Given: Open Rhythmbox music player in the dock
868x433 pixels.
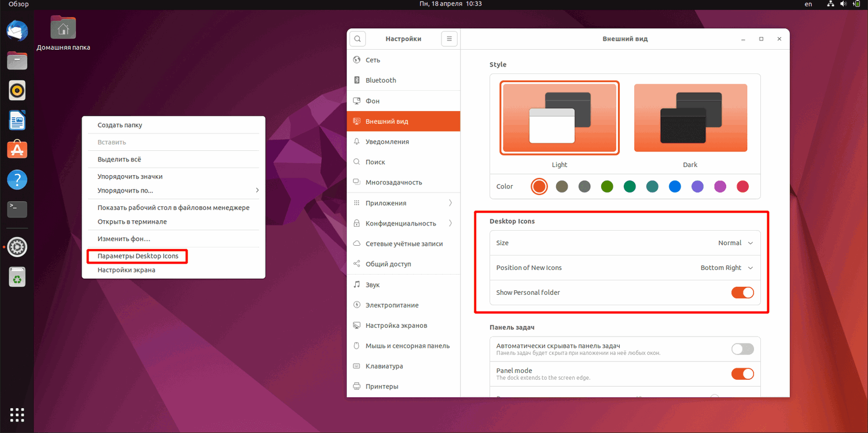Looking at the screenshot, I should pos(17,90).
